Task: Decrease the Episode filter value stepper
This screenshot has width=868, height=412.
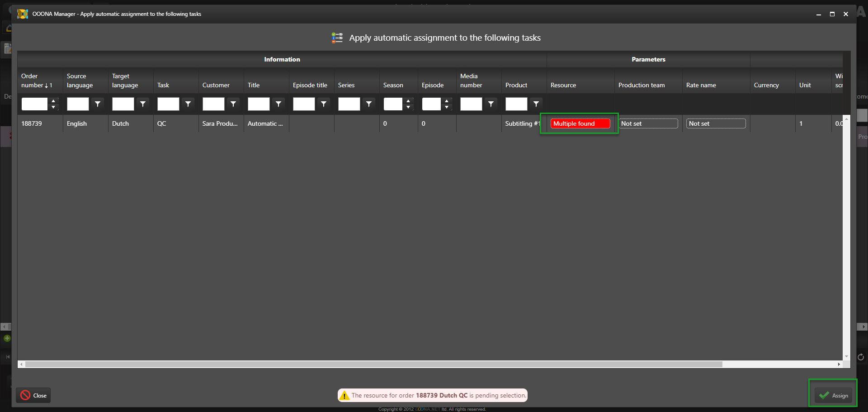Action: click(x=447, y=107)
